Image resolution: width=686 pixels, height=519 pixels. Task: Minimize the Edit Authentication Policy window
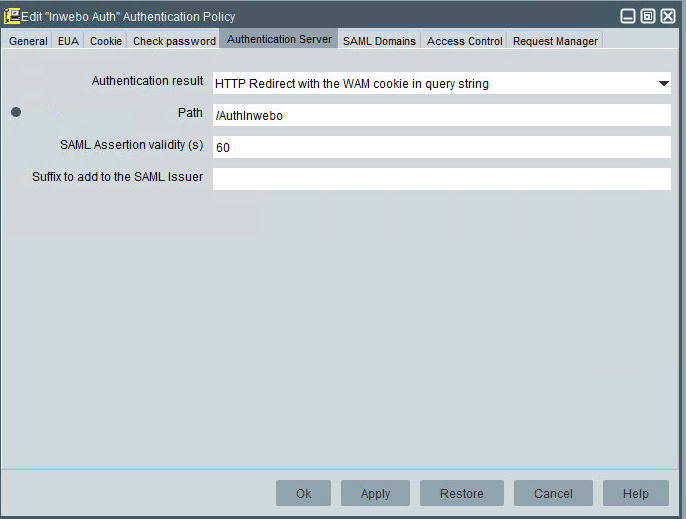click(627, 16)
